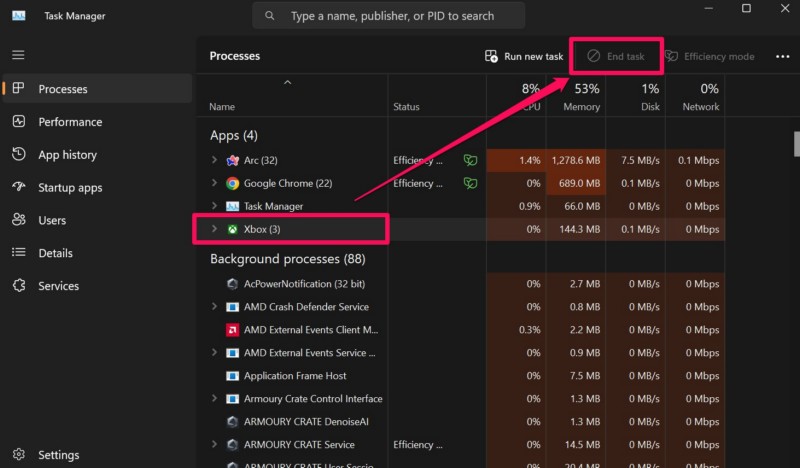Select the 0.1 Mbps network value for Arc
The height and width of the screenshot is (468, 800).
(698, 160)
